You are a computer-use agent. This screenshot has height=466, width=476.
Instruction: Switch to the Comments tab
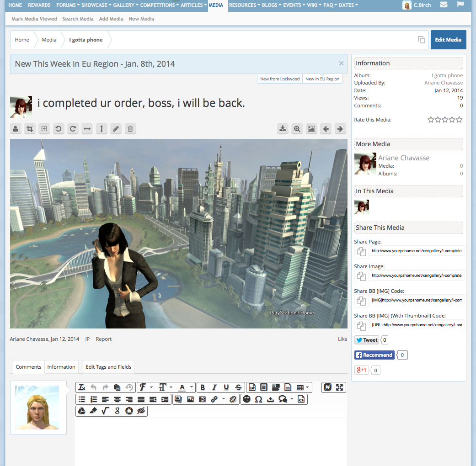point(28,367)
